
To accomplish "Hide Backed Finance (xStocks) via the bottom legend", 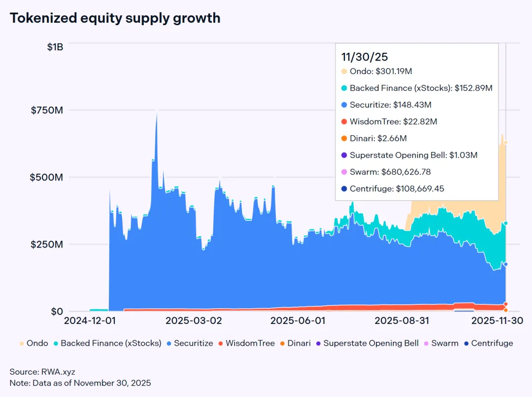I will [x=107, y=343].
